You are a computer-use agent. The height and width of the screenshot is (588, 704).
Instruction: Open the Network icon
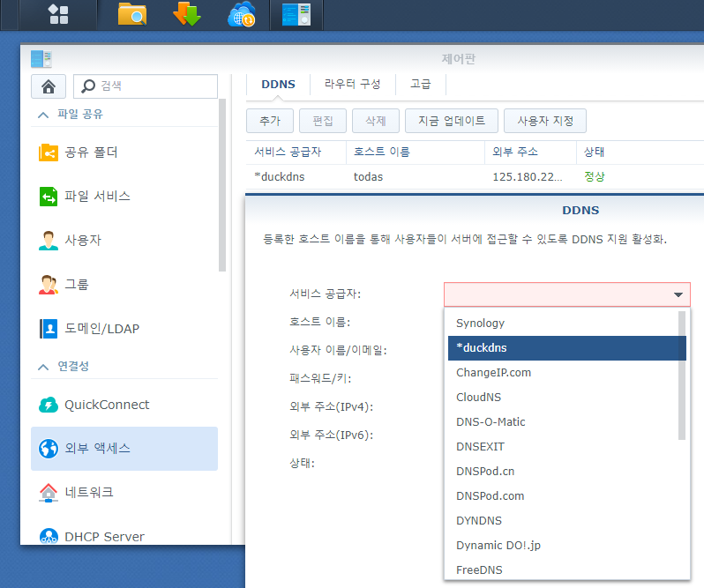[49, 493]
